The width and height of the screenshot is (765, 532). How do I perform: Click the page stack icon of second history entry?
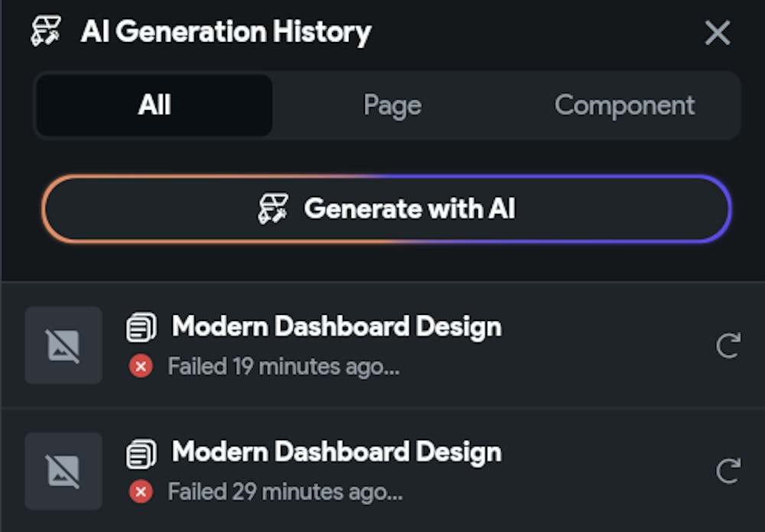pos(142,453)
